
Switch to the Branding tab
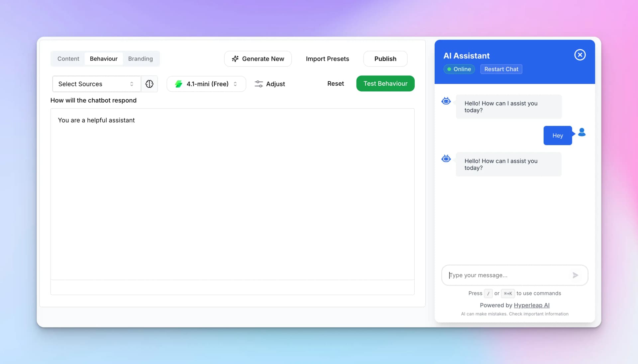coord(140,59)
